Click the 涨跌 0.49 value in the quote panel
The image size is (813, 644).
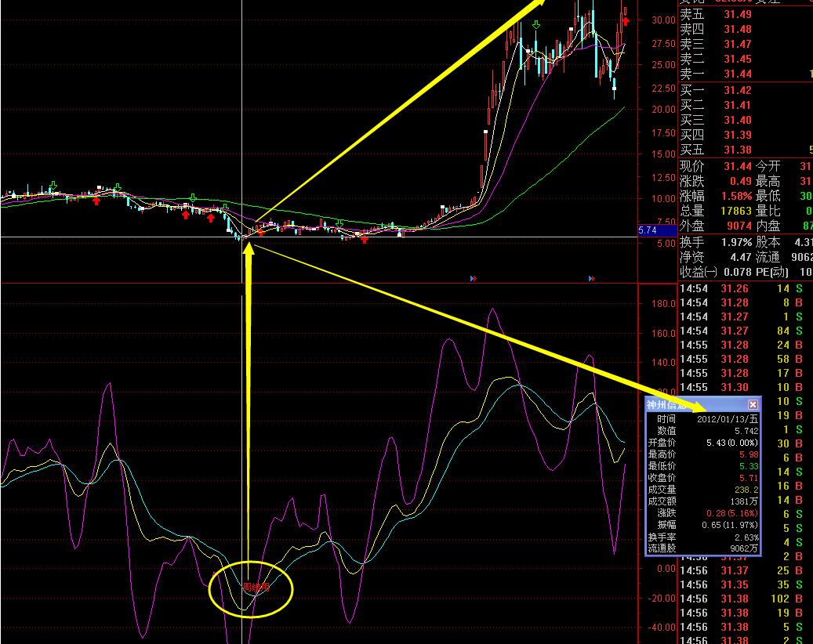tap(740, 181)
